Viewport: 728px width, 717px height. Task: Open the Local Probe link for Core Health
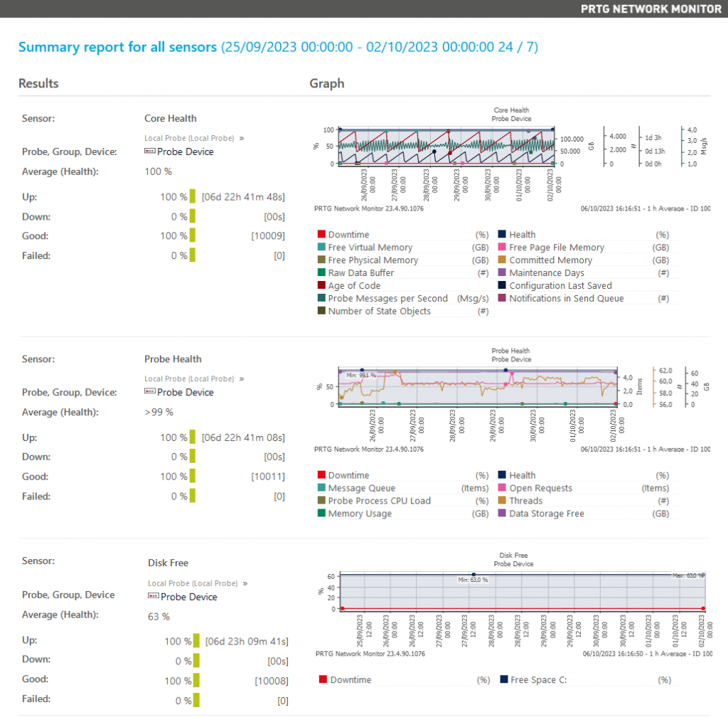[x=191, y=138]
